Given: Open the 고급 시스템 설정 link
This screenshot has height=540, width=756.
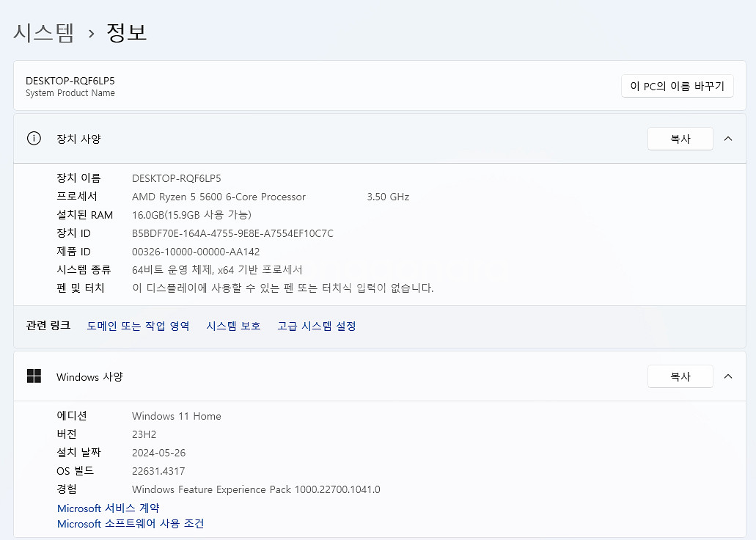Looking at the screenshot, I should click(x=317, y=326).
